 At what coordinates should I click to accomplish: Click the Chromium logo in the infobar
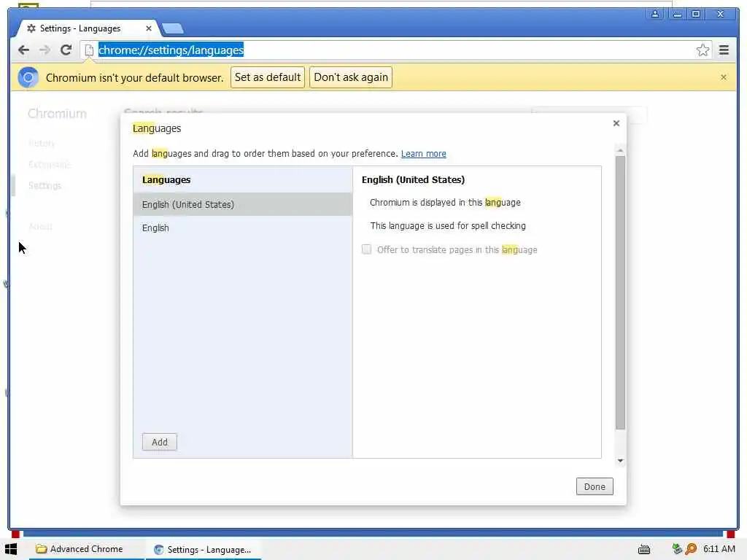[x=28, y=77]
